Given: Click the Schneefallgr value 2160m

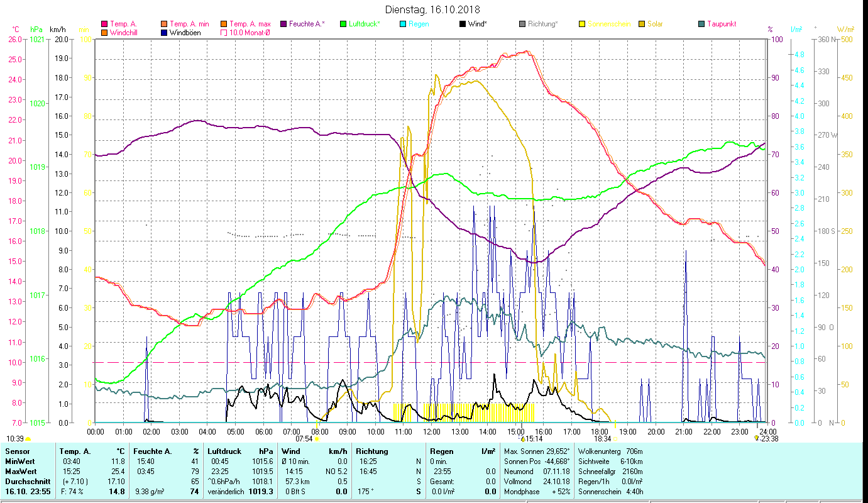Looking at the screenshot, I should 632,471.
